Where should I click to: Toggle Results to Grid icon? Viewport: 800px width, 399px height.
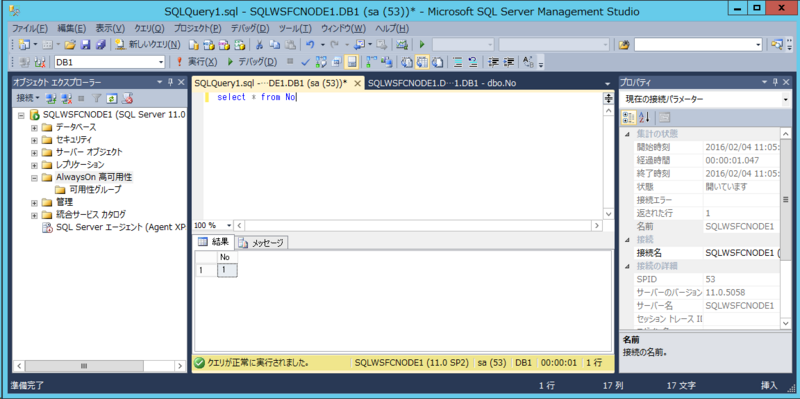point(422,62)
